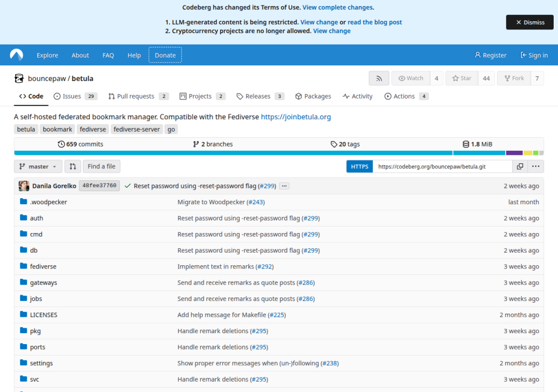The image size is (558, 392).
Task: Open the ports folder
Action: (x=38, y=347)
